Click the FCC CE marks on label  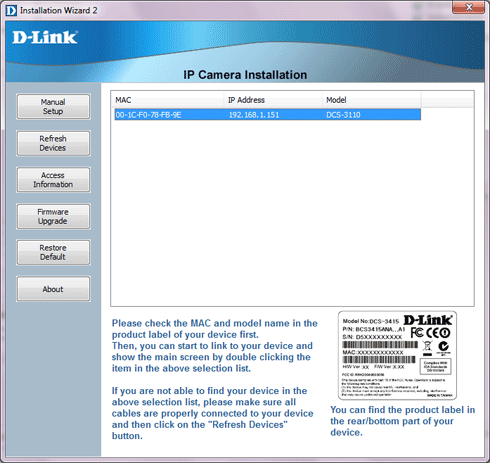point(430,333)
